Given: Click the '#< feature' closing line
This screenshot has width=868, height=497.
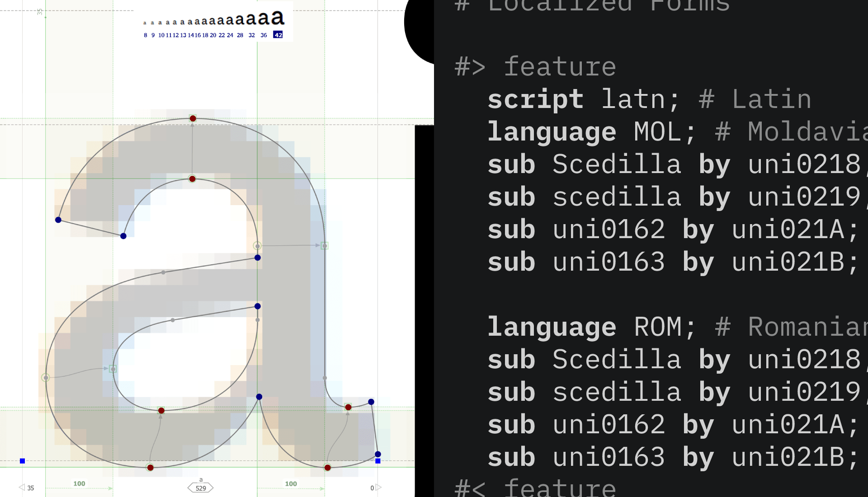Looking at the screenshot, I should click(x=535, y=488).
